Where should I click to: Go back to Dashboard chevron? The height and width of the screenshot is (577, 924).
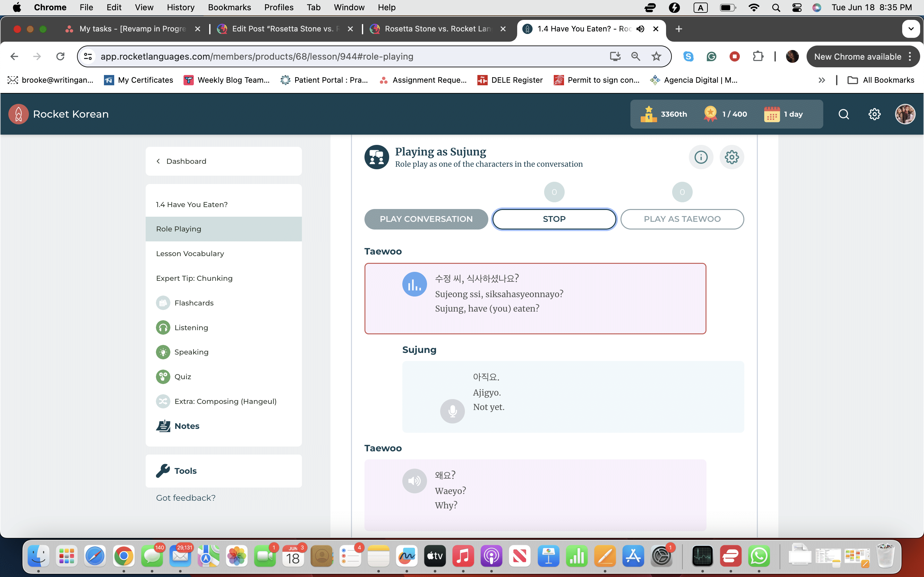[x=158, y=161]
